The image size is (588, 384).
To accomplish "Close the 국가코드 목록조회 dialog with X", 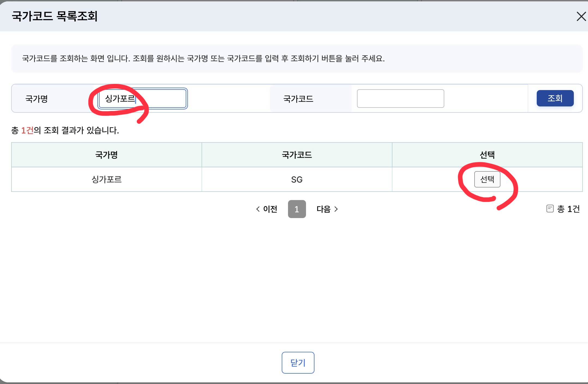I will pos(581,17).
